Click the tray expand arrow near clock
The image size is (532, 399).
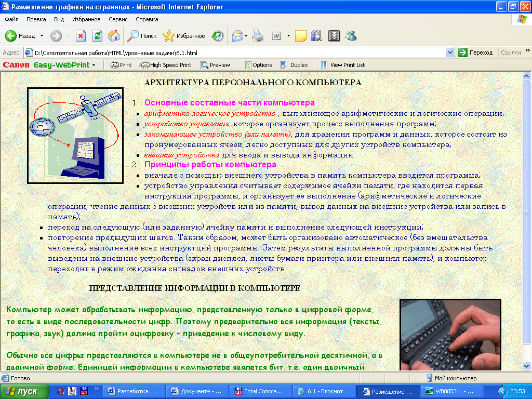[502, 392]
